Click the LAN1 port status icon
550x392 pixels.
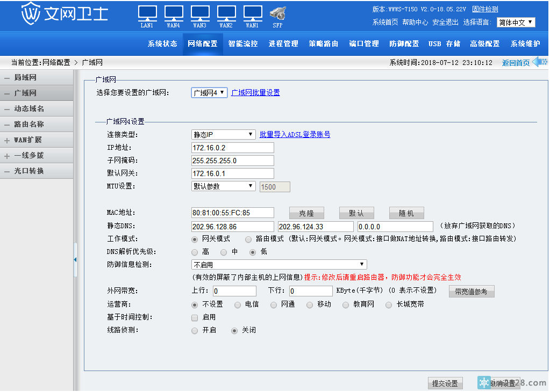[x=147, y=13]
